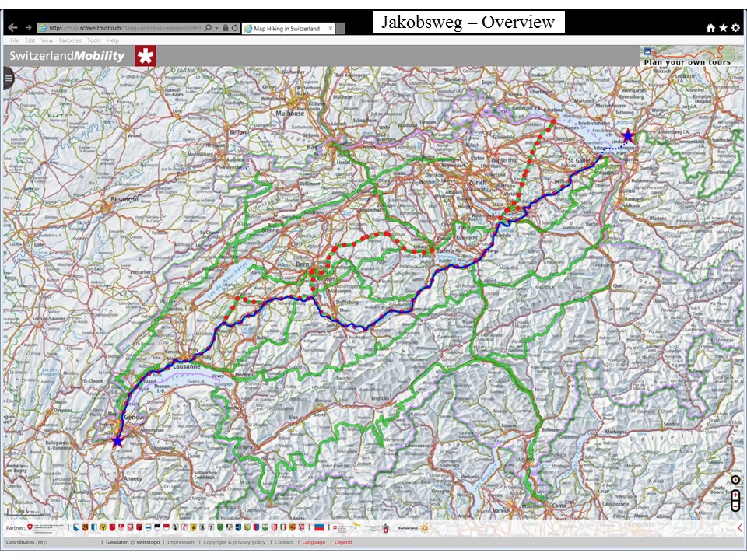747x560 pixels.
Task: Collapse the partner bar with red chevron
Action: [739, 529]
